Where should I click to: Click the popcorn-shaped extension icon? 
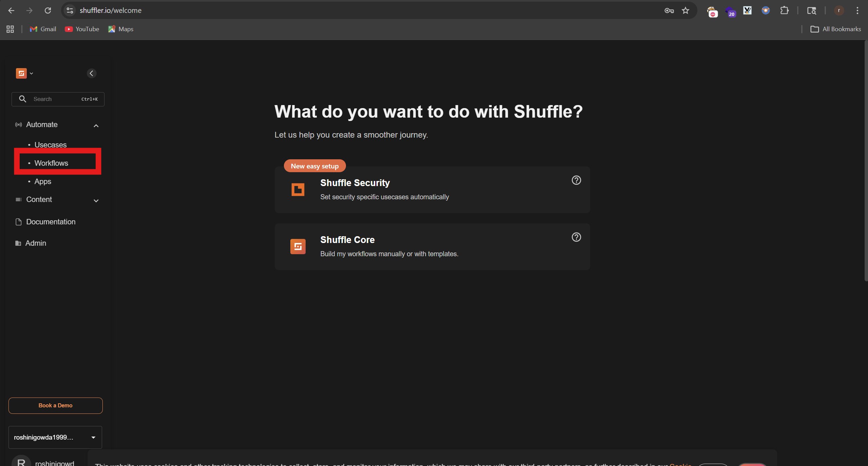712,11
